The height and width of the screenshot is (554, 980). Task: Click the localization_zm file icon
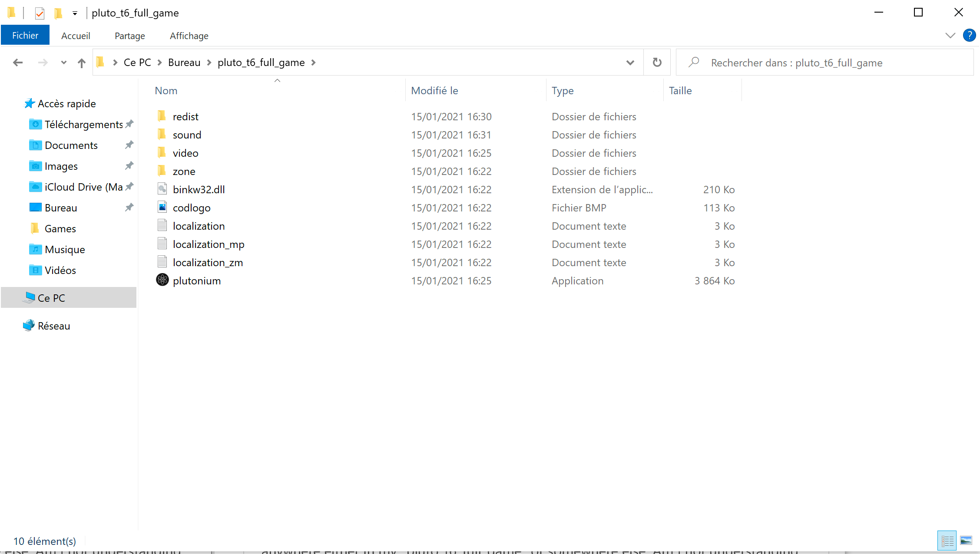(162, 262)
